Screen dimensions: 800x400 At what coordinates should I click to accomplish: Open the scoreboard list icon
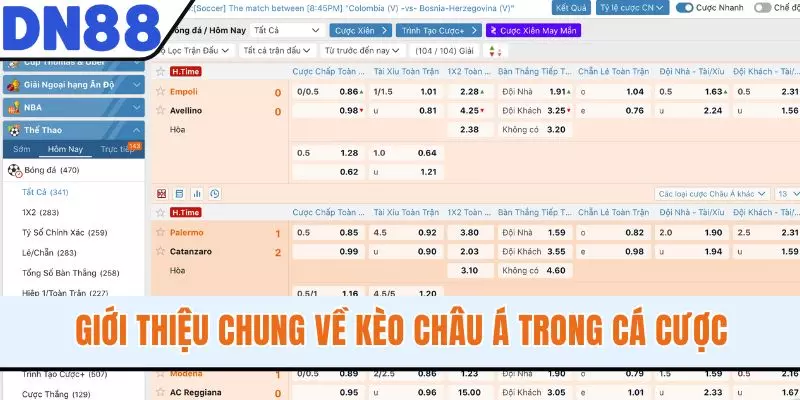[x=179, y=194]
